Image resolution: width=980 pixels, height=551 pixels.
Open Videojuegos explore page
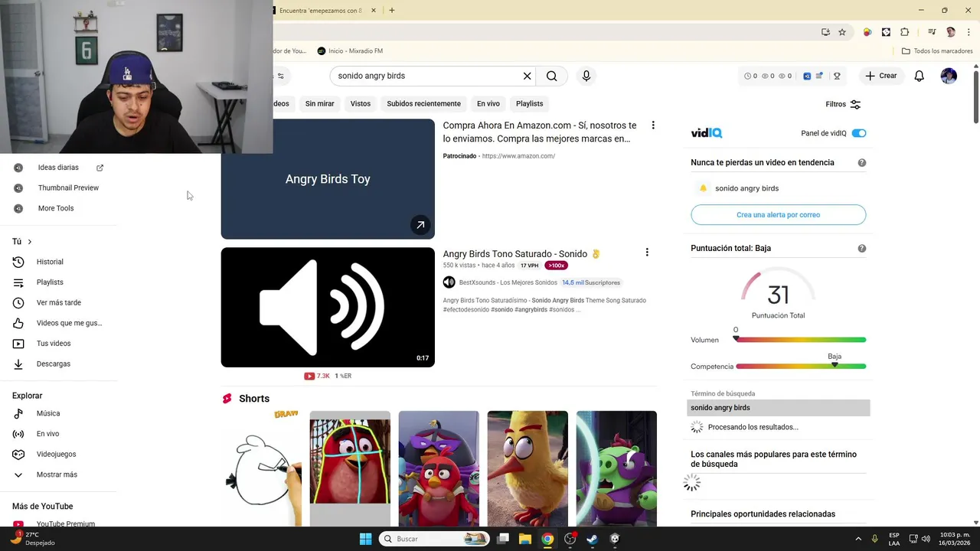(56, 454)
